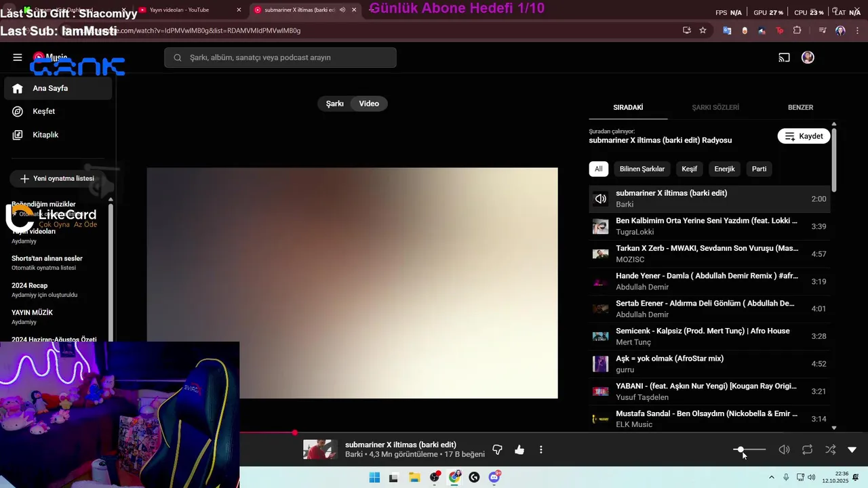Play Tarkan X Zerb - MWAKI from queue
The width and height of the screenshot is (868, 488).
pos(709,254)
